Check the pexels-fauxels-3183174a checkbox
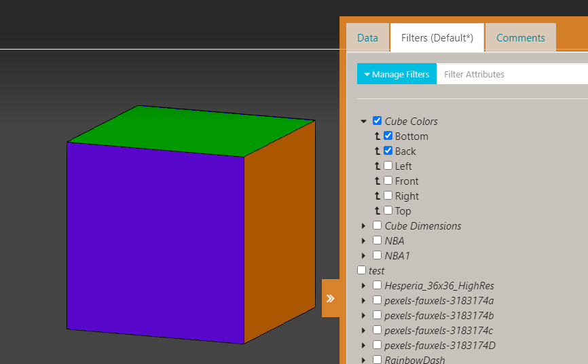Viewport: 588px width, 364px height. point(378,300)
